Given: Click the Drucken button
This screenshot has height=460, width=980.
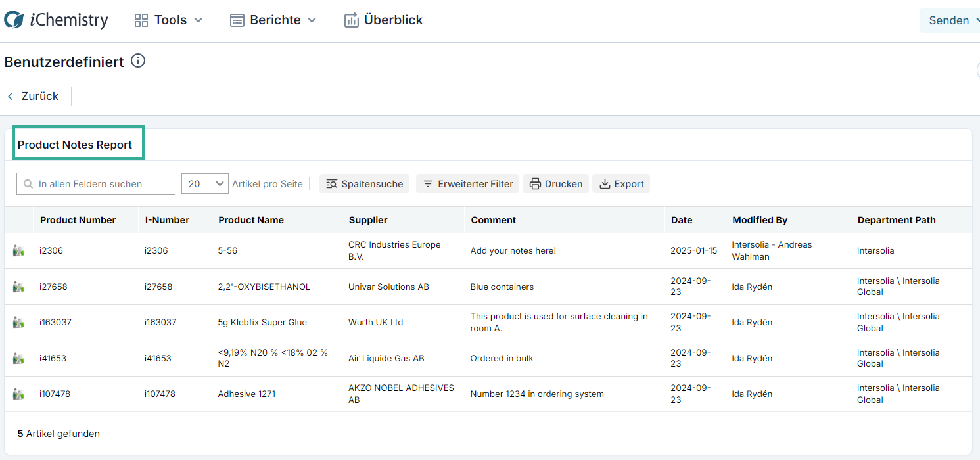Looking at the screenshot, I should click(556, 184).
